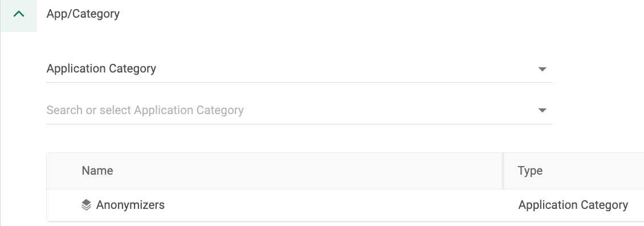
Task: Click the column divider between Name and Type
Action: click(x=503, y=171)
